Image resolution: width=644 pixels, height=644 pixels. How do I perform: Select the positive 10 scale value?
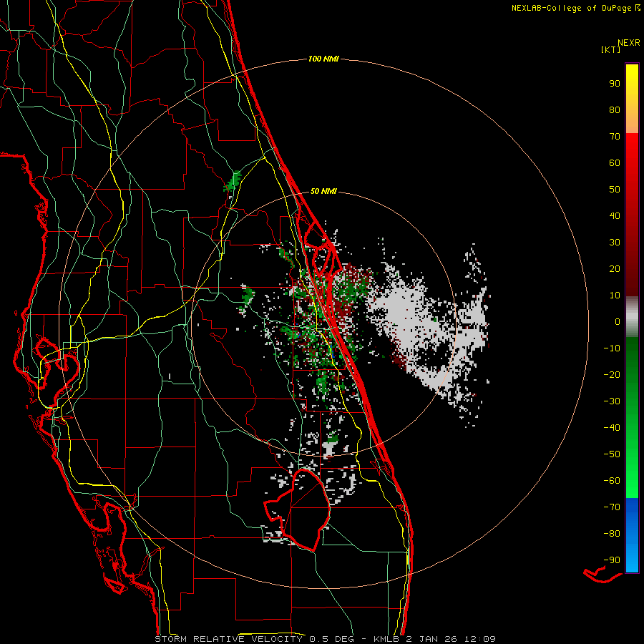(615, 296)
